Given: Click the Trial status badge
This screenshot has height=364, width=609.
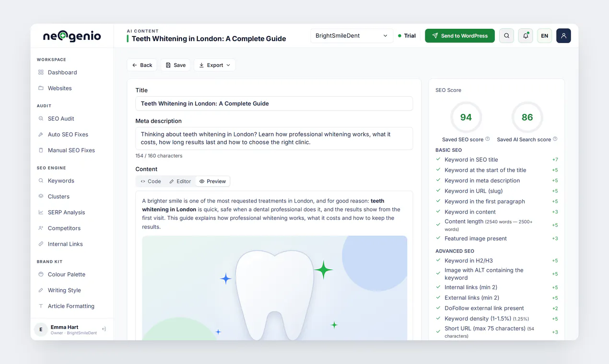Looking at the screenshot, I should [x=407, y=35].
